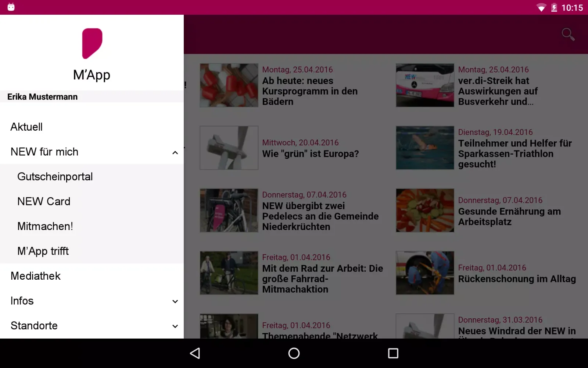Open the search function

tap(568, 34)
